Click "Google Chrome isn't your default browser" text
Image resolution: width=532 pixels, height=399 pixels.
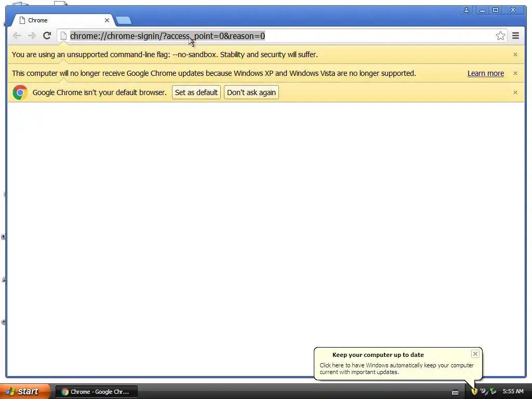99,92
